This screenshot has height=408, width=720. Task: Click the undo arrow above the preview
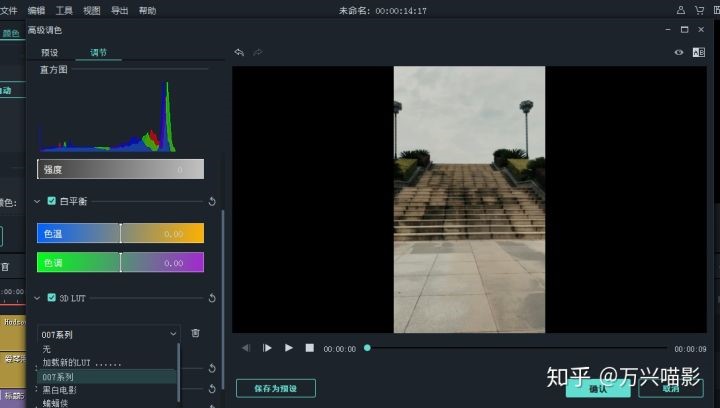tap(239, 52)
